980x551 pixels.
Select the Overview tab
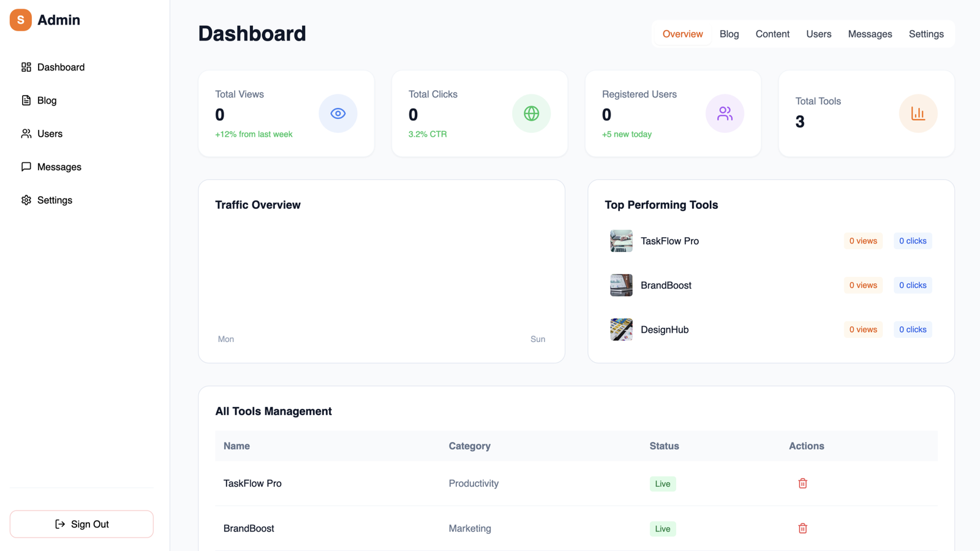pyautogui.click(x=682, y=34)
